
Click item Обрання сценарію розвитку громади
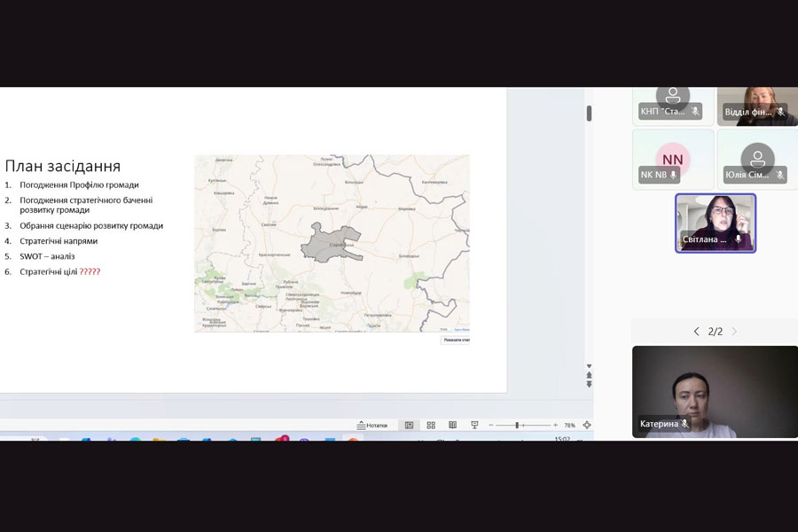pos(91,225)
